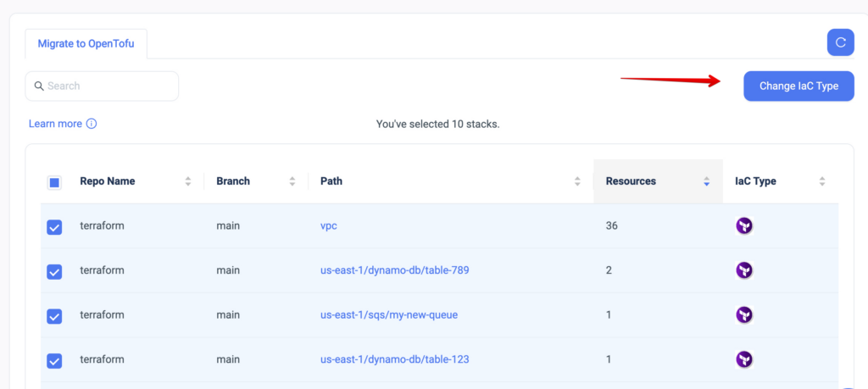868x389 pixels.
Task: Click the refresh icon button
Action: point(840,42)
